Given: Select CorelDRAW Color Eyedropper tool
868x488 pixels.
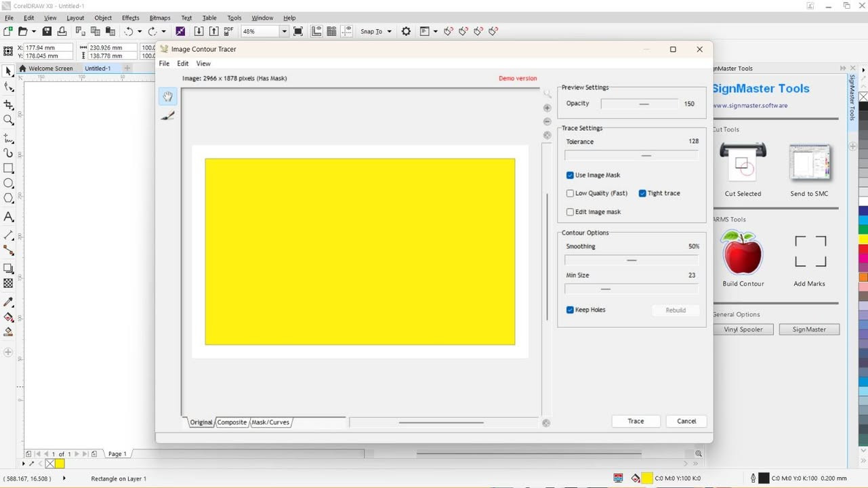Looking at the screenshot, I should tap(9, 302).
